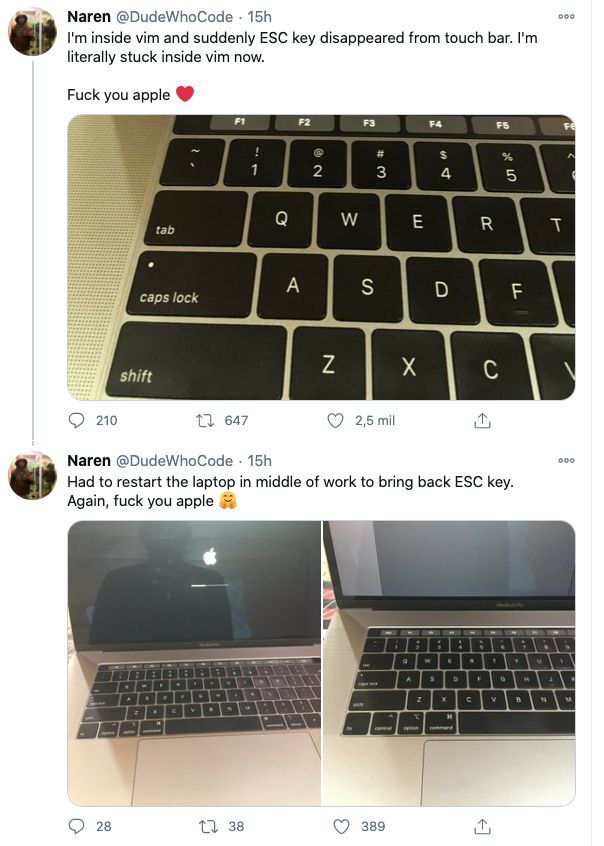Viewport: 604px width, 846px height.
Task: Open Naren's profile picture on the second tweet
Action: [33, 476]
